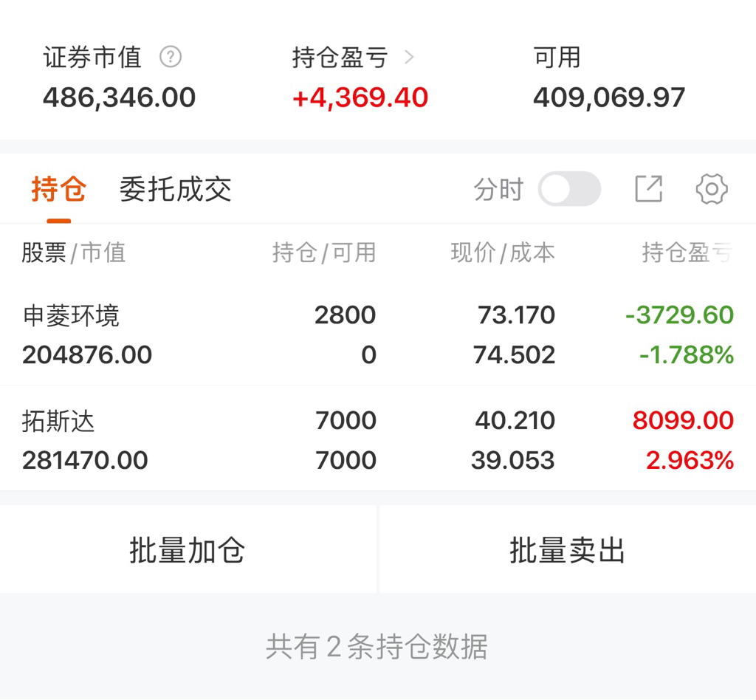Switch to the 委托成交 tab
Image resolution: width=756 pixels, height=700 pixels.
[176, 188]
